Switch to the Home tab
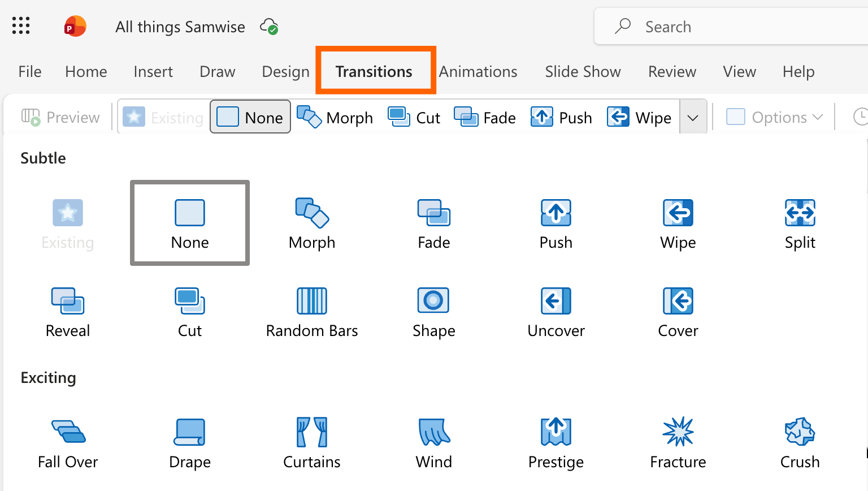Screen dimensions: 868x491 pos(86,72)
